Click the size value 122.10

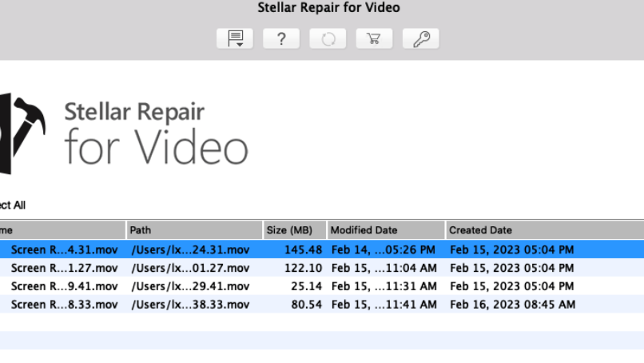(303, 268)
